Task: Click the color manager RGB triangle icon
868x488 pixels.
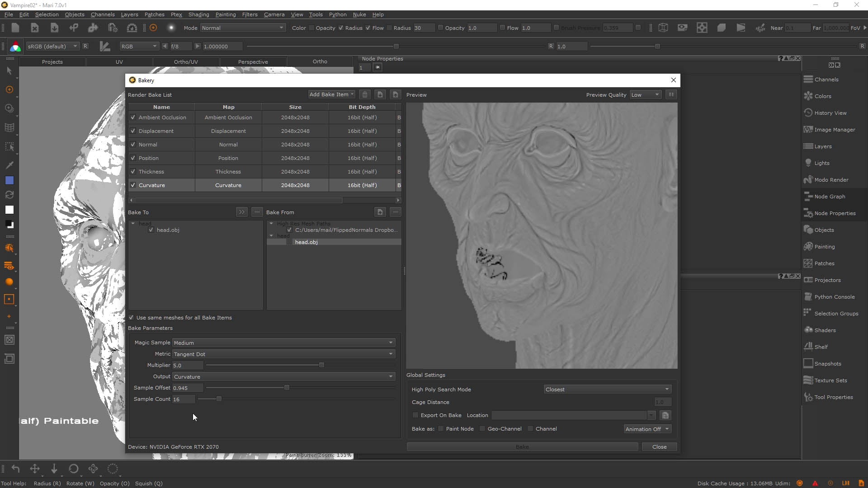Action: 15,46
